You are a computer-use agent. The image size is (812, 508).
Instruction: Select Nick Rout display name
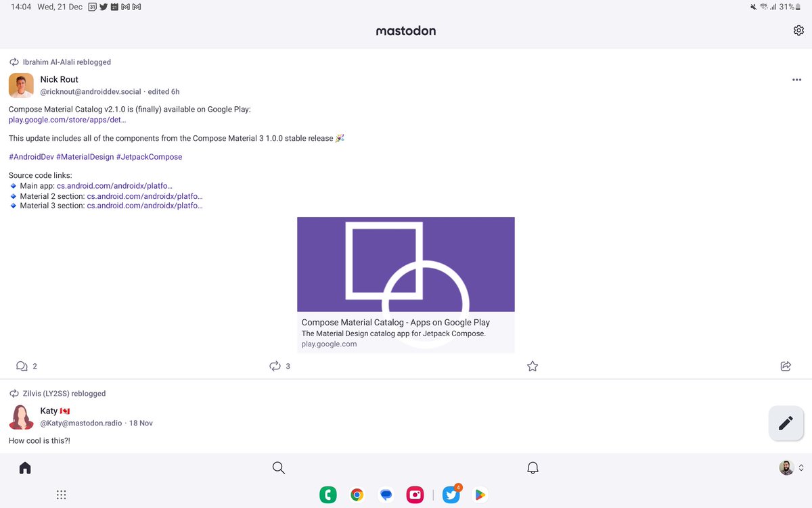tap(59, 79)
